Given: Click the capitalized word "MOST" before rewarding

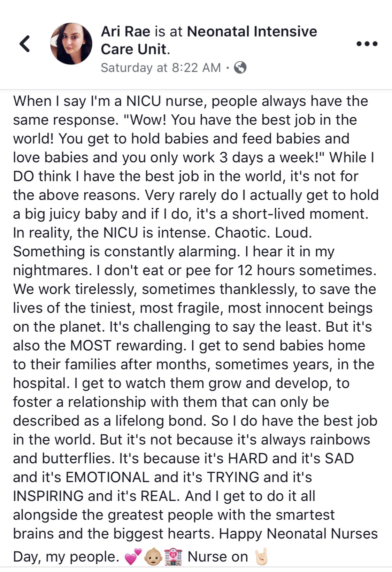Looking at the screenshot, I should (91, 345).
